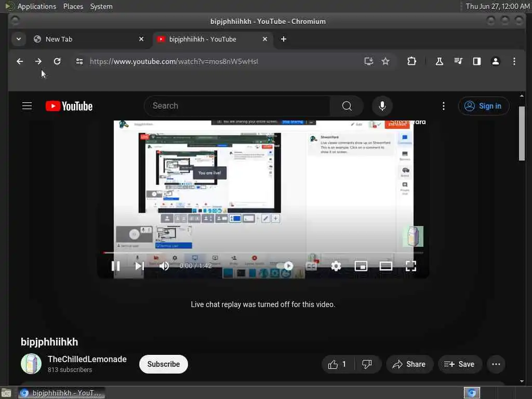The width and height of the screenshot is (532, 399).
Task: Open more actions ellipsis menu
Action: click(x=496, y=364)
